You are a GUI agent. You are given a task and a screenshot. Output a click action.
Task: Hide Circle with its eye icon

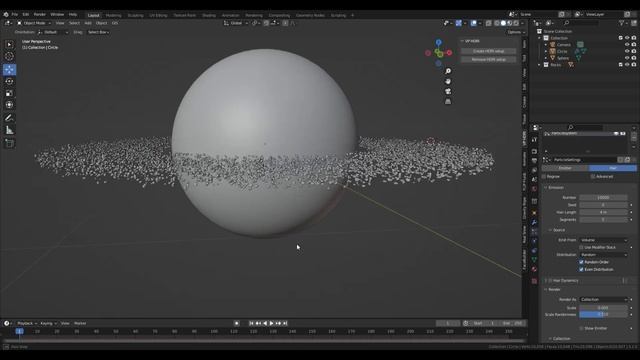tap(627, 51)
